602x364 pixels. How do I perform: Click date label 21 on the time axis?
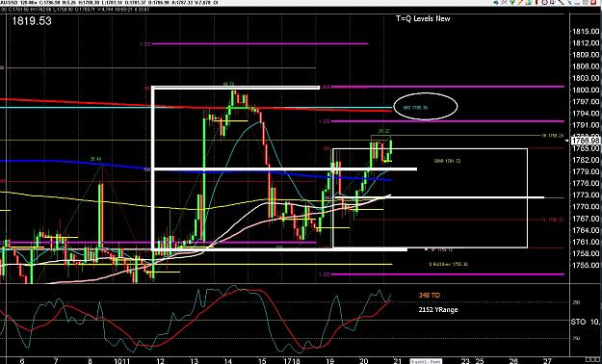tap(398, 361)
